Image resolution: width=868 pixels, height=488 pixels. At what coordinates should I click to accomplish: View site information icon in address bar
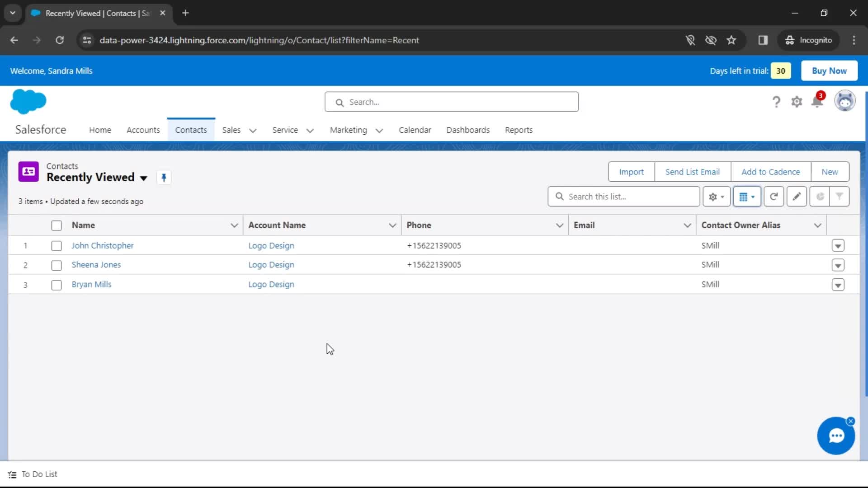pos(87,40)
